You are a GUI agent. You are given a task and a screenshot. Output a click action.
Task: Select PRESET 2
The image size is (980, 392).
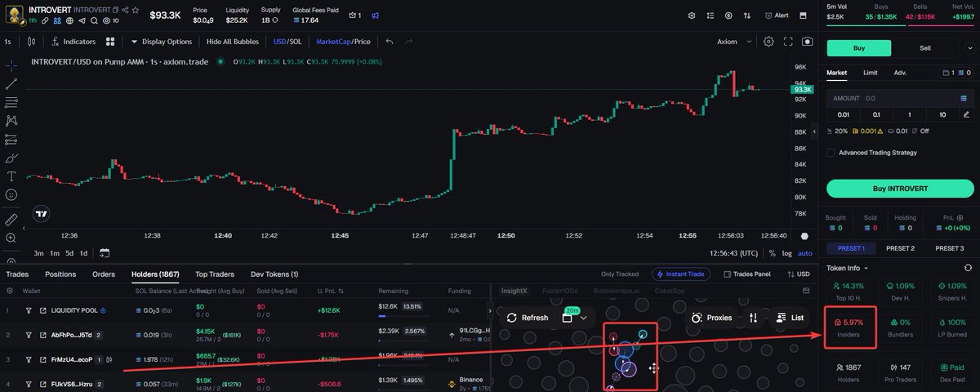900,248
